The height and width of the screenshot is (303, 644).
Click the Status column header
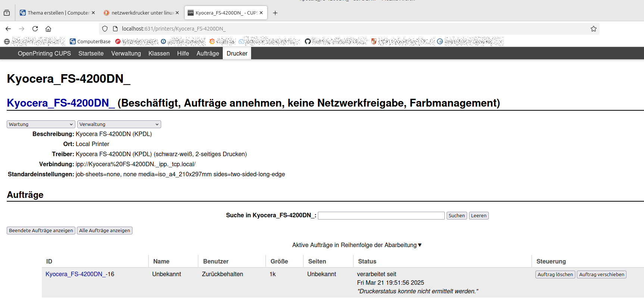[367, 261]
